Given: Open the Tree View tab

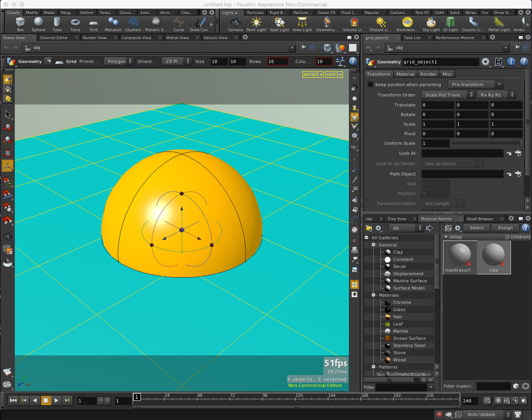Looking at the screenshot, I should 396,219.
